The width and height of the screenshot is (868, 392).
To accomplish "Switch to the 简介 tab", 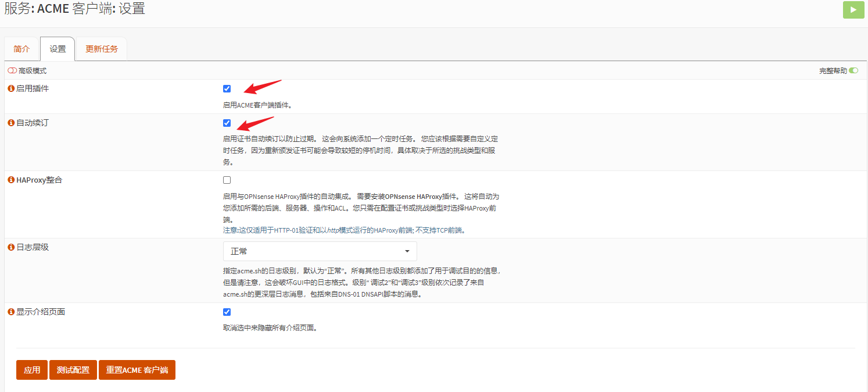I will point(21,49).
